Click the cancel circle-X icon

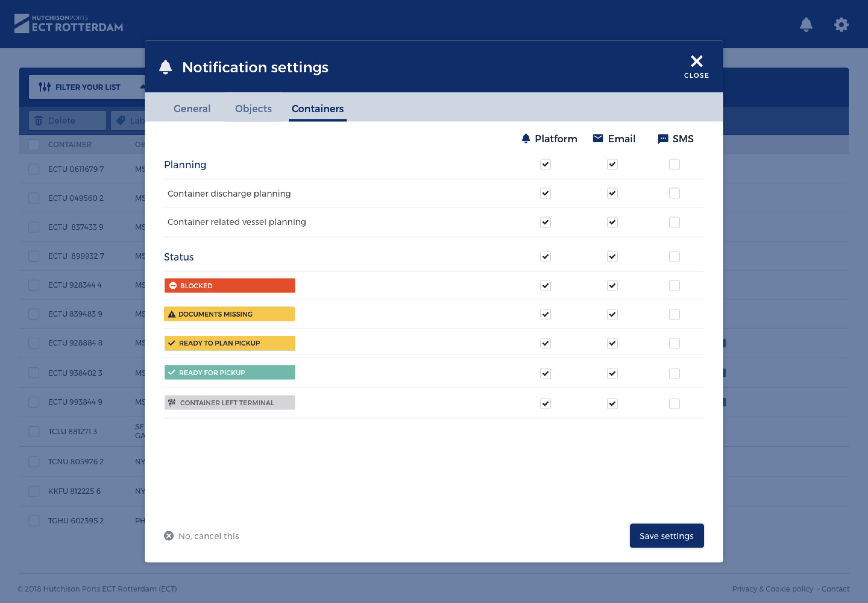tap(169, 536)
